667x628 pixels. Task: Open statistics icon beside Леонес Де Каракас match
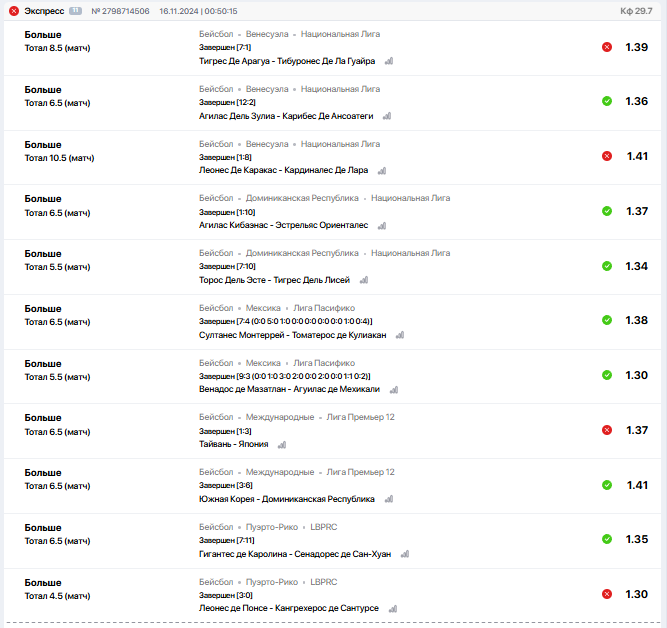382,171
